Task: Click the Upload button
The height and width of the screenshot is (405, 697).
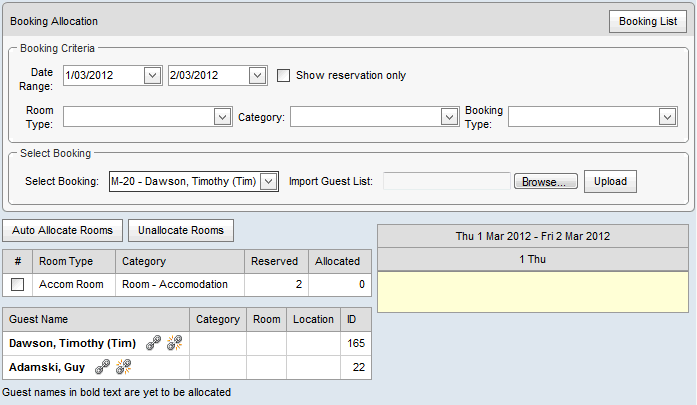Action: 610,181
